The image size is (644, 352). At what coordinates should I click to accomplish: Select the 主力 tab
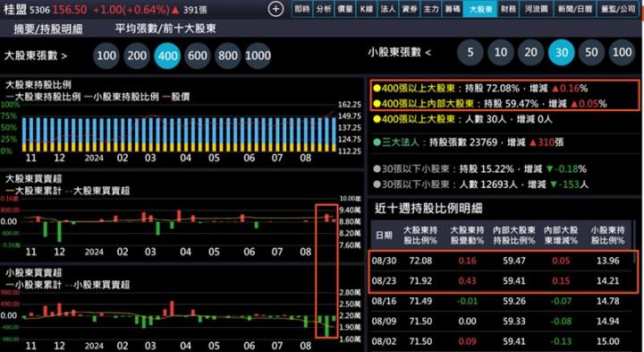pyautogui.click(x=431, y=9)
